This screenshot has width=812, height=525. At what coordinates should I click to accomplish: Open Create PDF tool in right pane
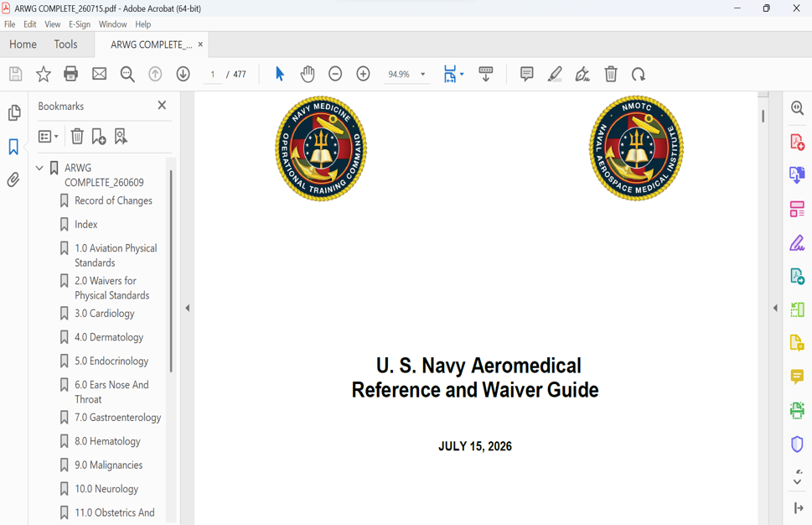(798, 142)
